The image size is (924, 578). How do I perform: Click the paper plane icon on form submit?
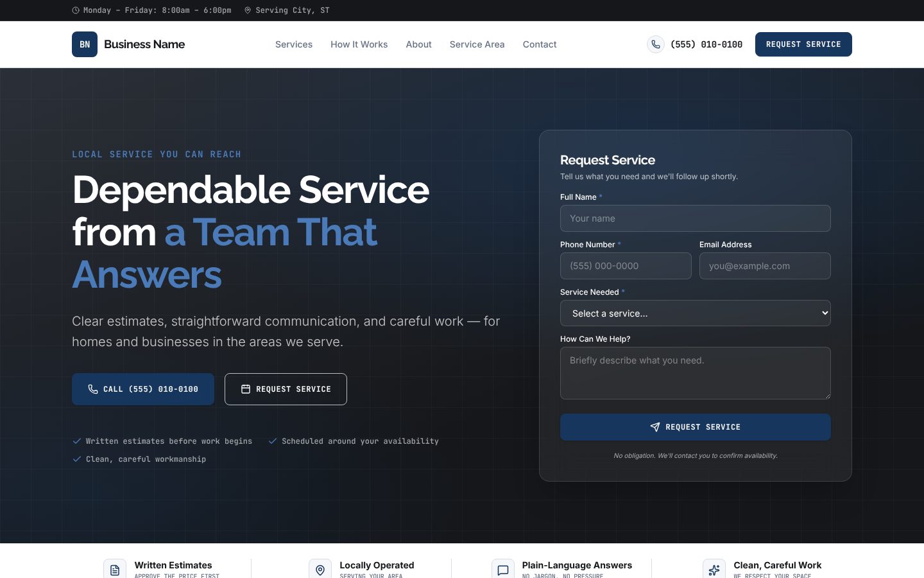coord(655,427)
